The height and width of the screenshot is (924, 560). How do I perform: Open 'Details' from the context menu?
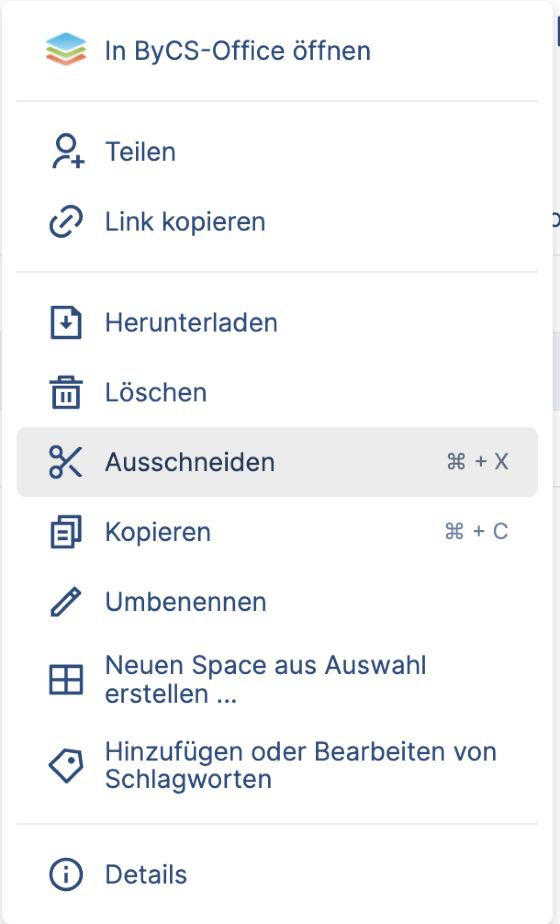click(x=146, y=875)
